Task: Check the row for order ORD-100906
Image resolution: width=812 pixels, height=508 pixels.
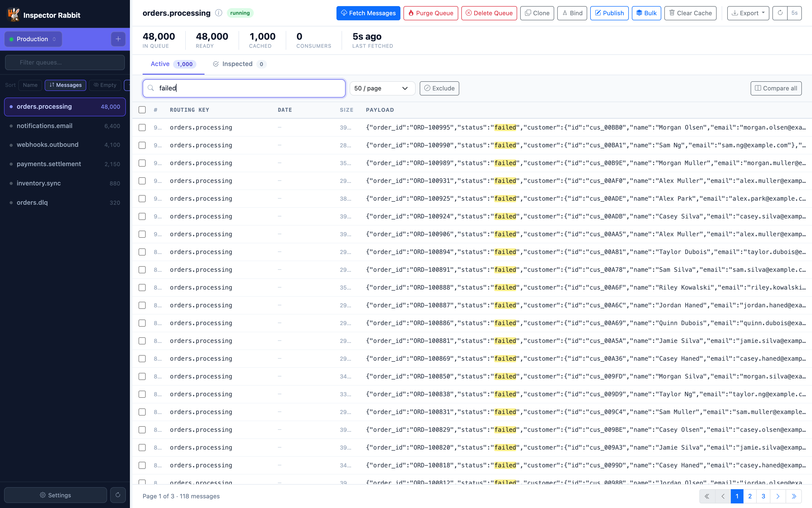Action: [x=142, y=234]
